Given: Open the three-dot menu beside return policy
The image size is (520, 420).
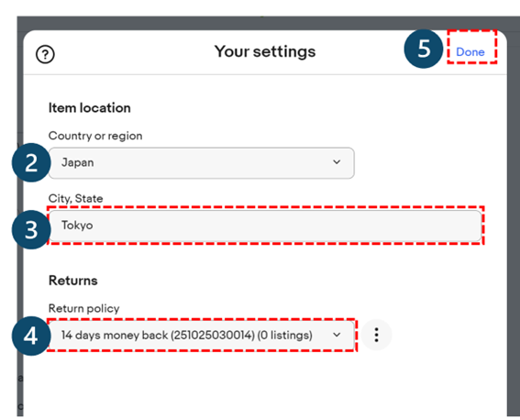Looking at the screenshot, I should 376,335.
